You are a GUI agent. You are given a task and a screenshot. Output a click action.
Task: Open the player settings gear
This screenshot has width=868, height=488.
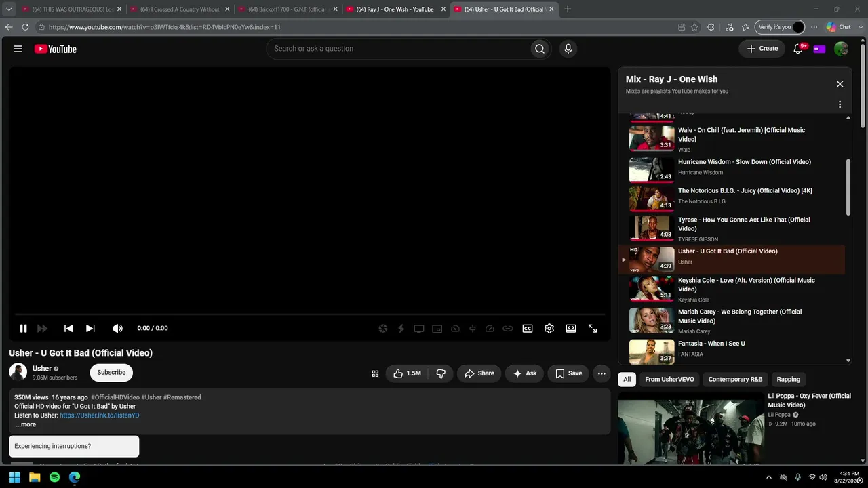[549, 328]
